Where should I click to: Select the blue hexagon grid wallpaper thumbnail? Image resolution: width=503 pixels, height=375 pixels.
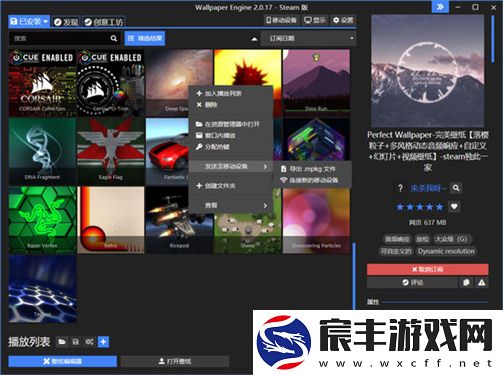[x=42, y=289]
